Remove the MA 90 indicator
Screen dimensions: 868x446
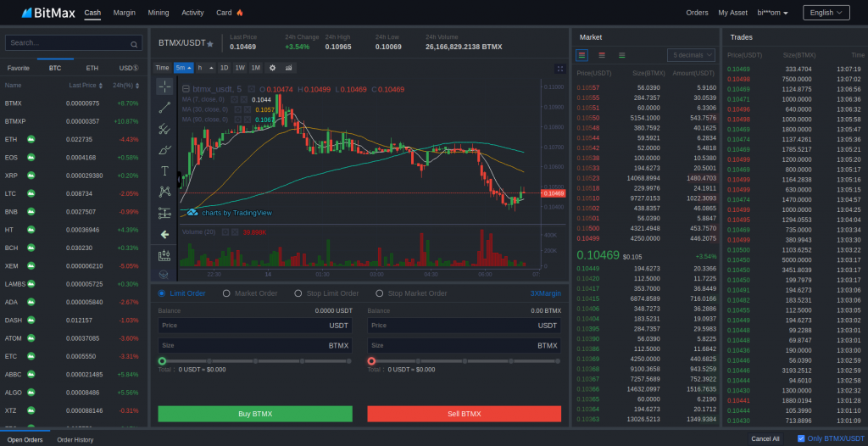pos(248,119)
